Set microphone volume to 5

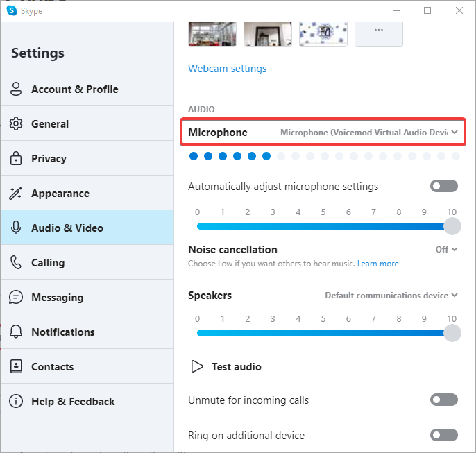click(x=323, y=226)
